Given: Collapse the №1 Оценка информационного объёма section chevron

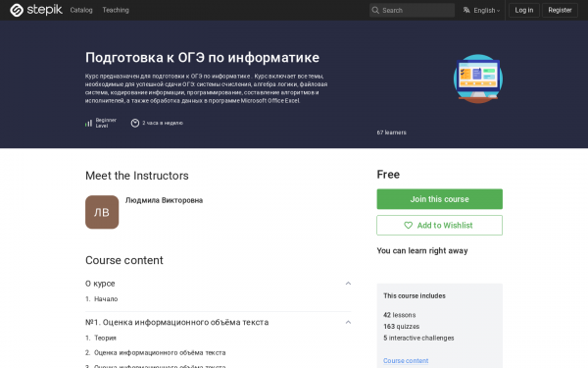Looking at the screenshot, I should coord(348,322).
